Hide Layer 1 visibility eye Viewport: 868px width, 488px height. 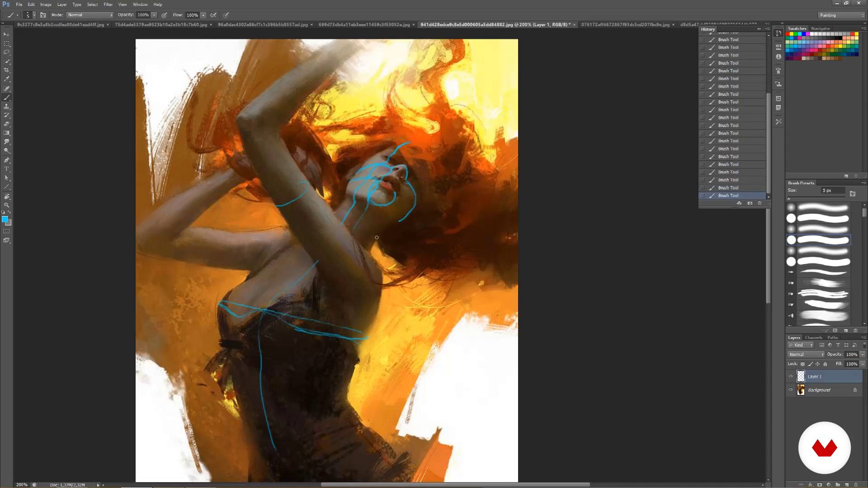[x=791, y=376]
